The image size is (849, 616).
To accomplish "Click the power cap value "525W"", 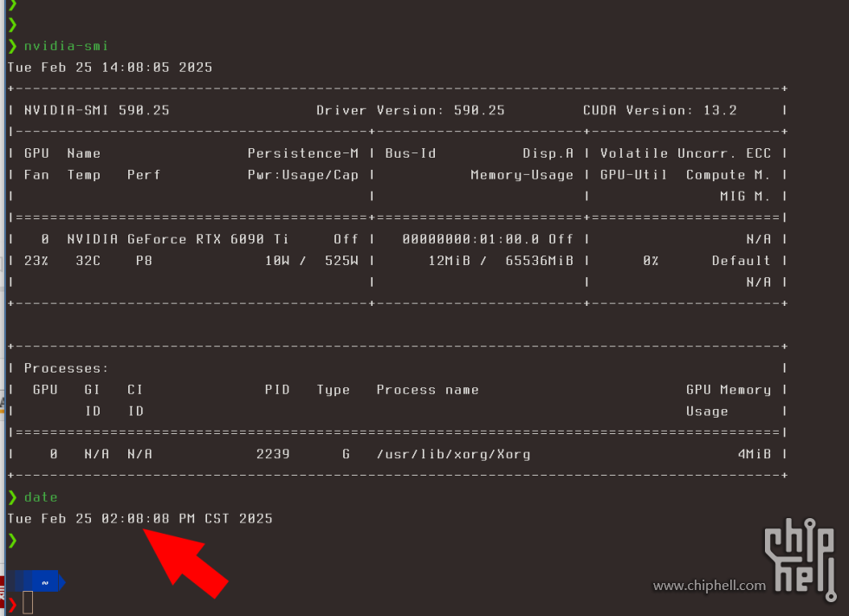I will click(x=341, y=261).
